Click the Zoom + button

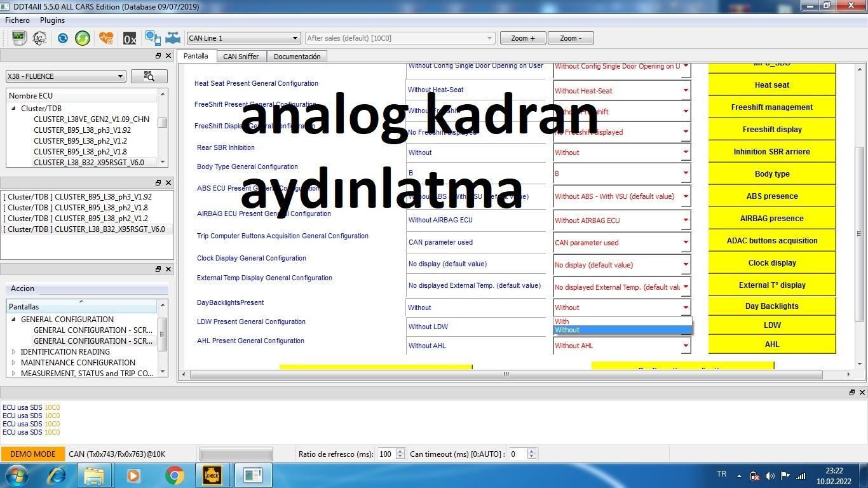coord(523,38)
